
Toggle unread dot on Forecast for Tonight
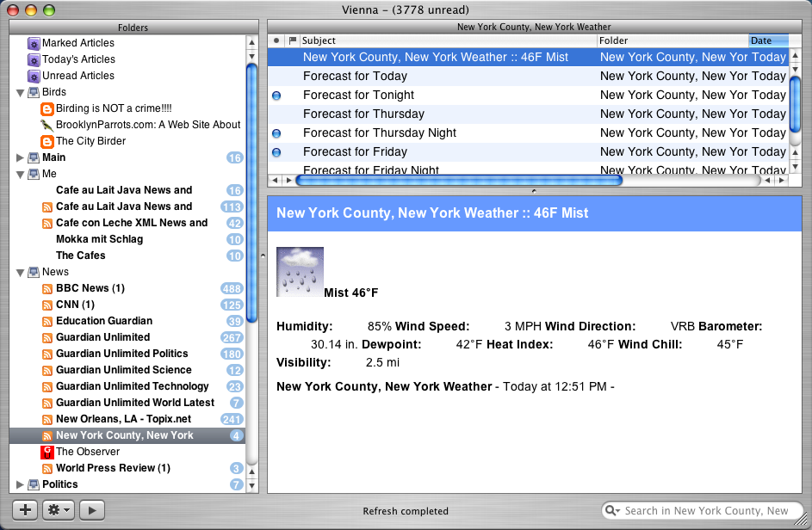coord(276,96)
